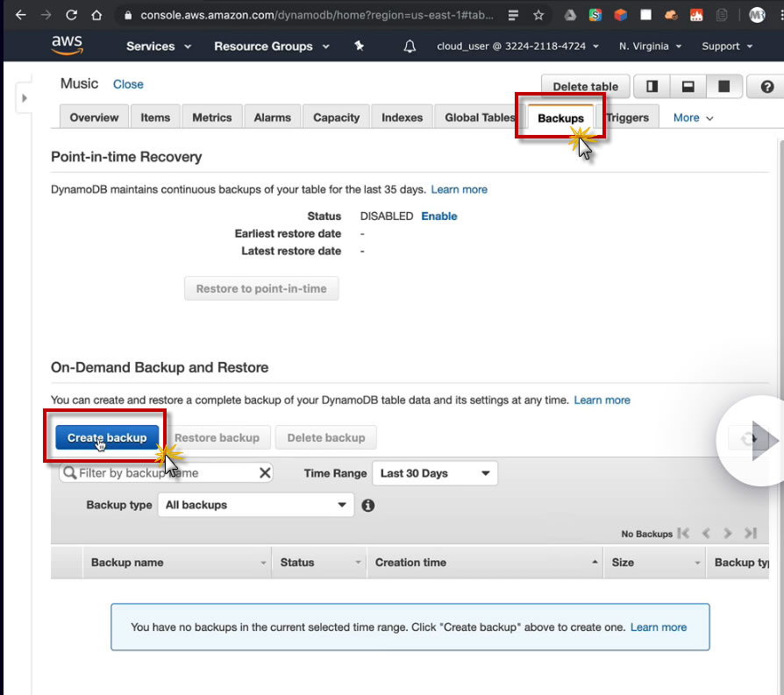784x695 pixels.
Task: Enable point-in-time recovery link
Action: tap(439, 216)
